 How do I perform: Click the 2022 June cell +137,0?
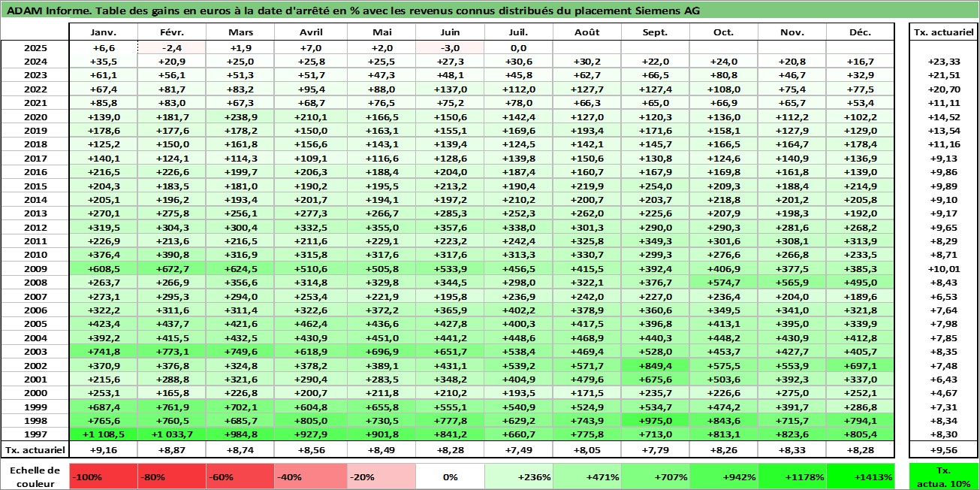tap(450, 89)
